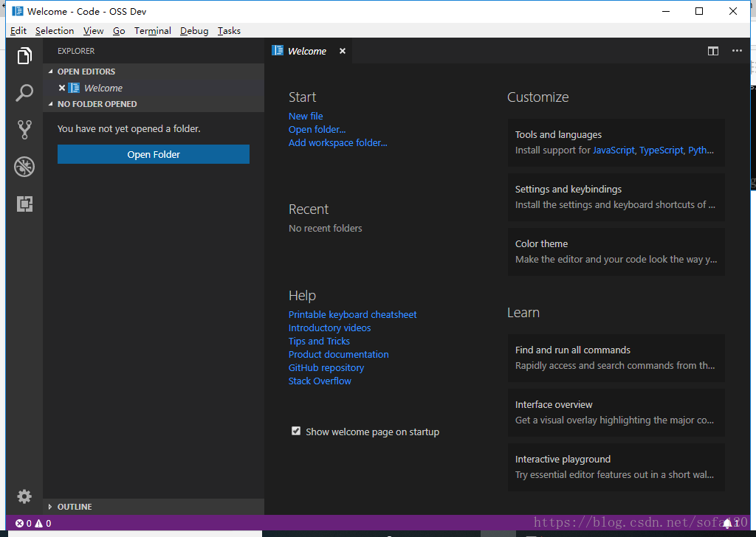
Task: Open the Interactive playground card
Action: [616, 467]
